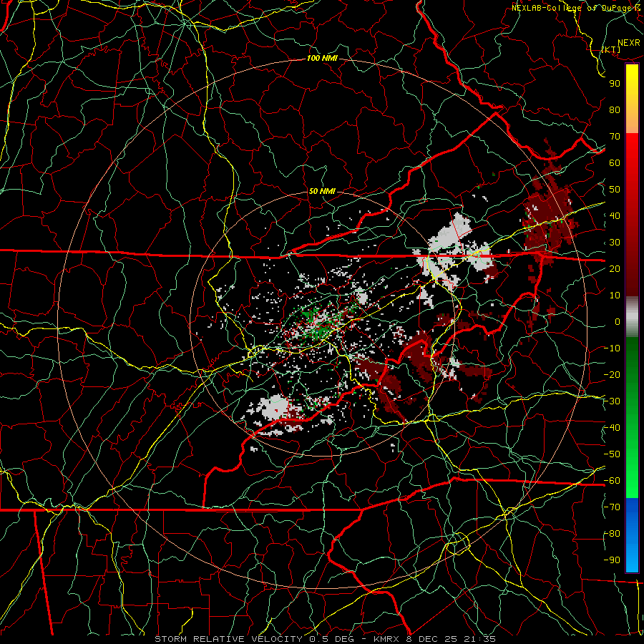Click the 90 value on the velocity scale

coord(615,84)
